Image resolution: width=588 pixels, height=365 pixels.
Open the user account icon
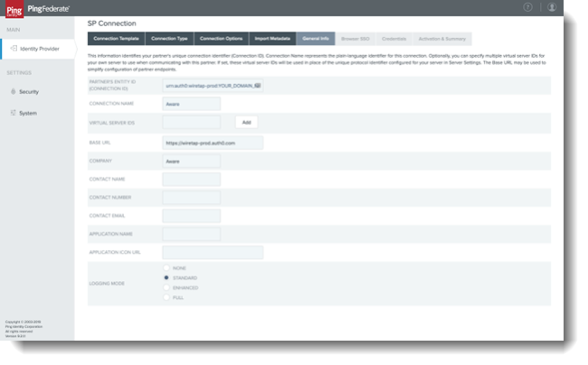coord(552,7)
